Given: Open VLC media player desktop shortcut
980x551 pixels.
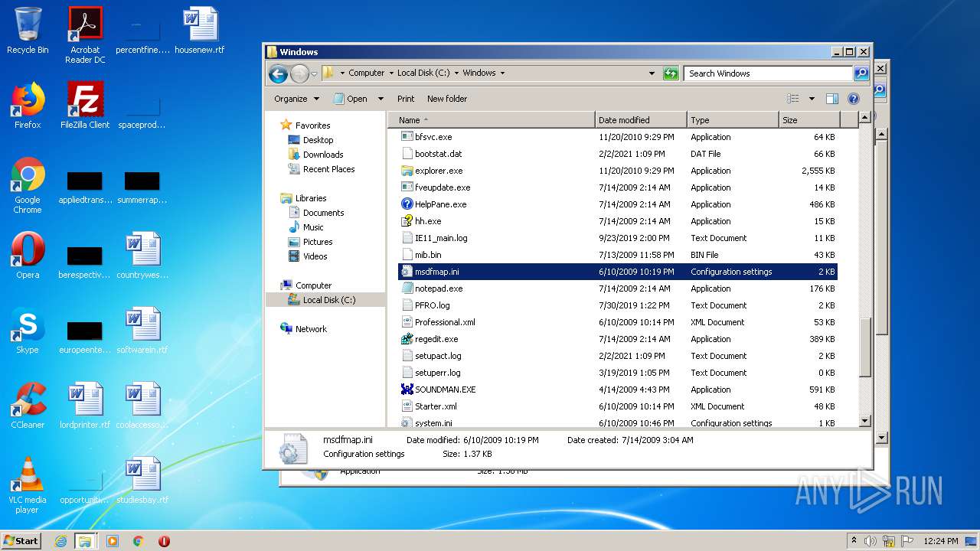Looking at the screenshot, I should click(28, 485).
